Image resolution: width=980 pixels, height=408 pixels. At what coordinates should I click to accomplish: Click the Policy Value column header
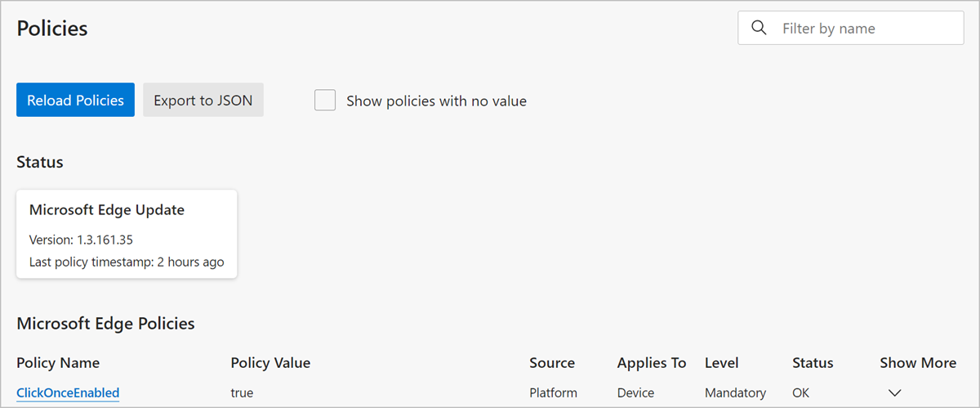pyautogui.click(x=270, y=363)
